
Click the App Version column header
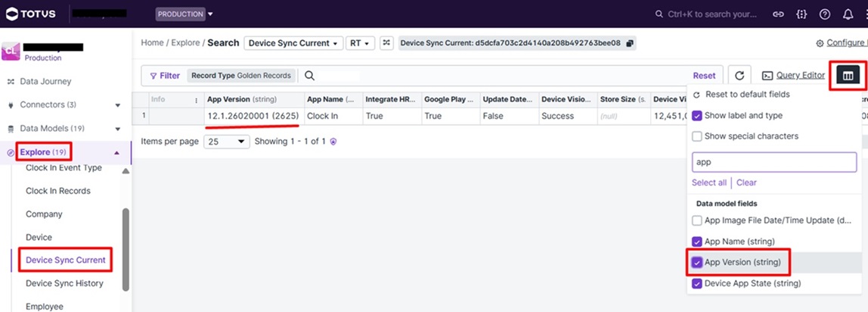(253, 100)
